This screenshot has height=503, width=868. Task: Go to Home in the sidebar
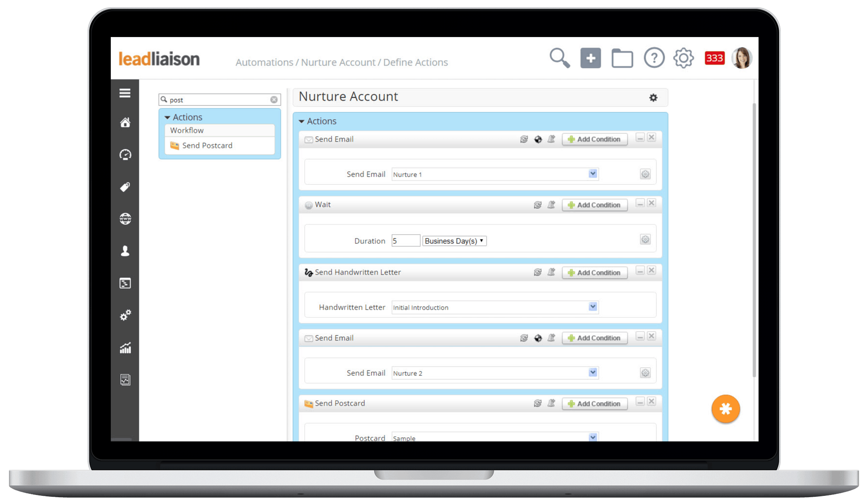[125, 122]
